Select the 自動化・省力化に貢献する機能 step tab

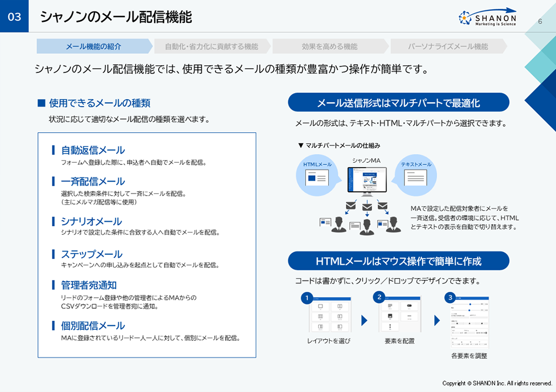click(212, 46)
